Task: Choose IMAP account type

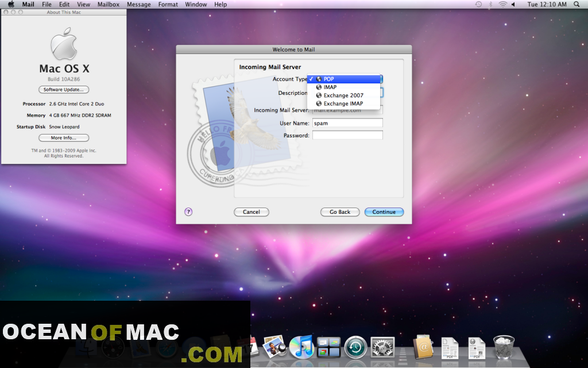Action: (x=343, y=87)
